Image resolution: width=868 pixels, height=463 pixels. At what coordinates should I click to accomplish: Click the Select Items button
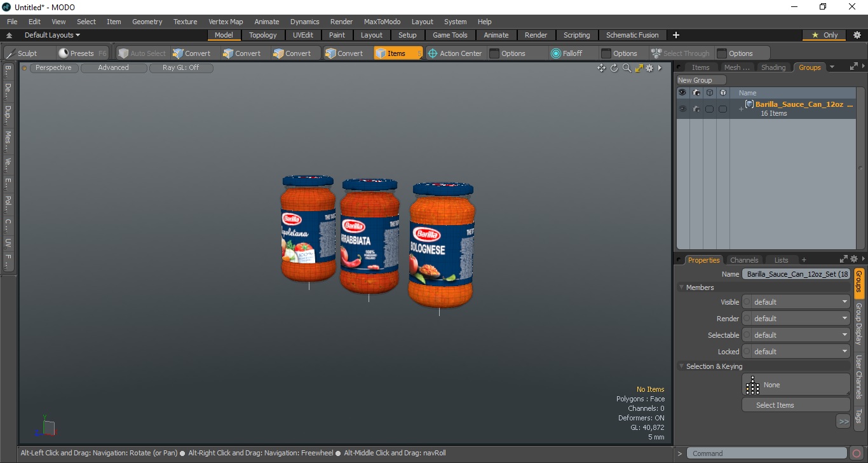coord(796,405)
